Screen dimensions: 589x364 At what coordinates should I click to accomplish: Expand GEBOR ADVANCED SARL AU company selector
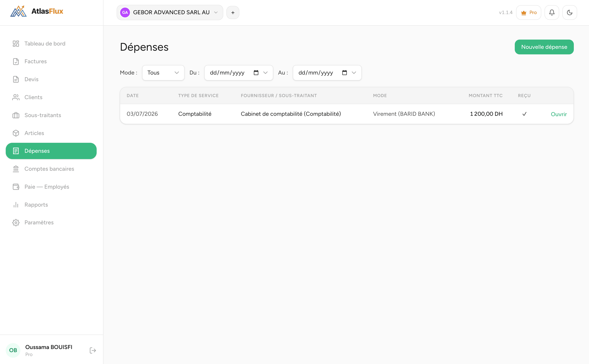170,13
